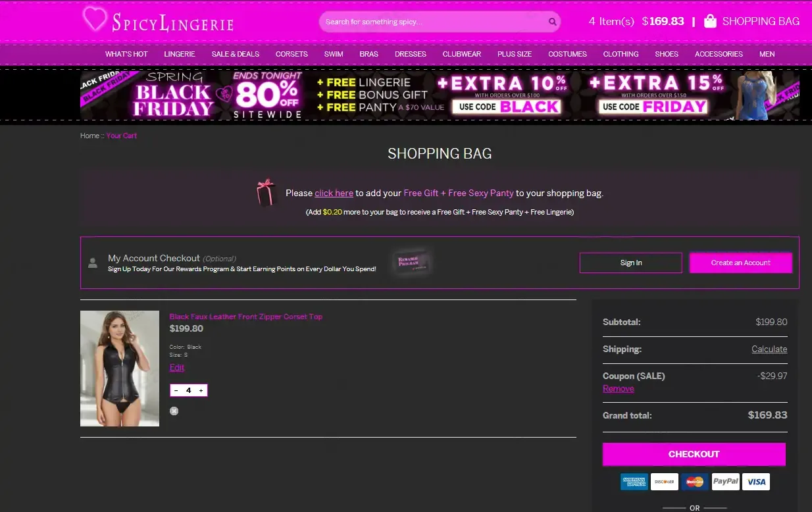Open the What's Hot menu
Viewport: 812px width, 512px height.
pos(126,54)
